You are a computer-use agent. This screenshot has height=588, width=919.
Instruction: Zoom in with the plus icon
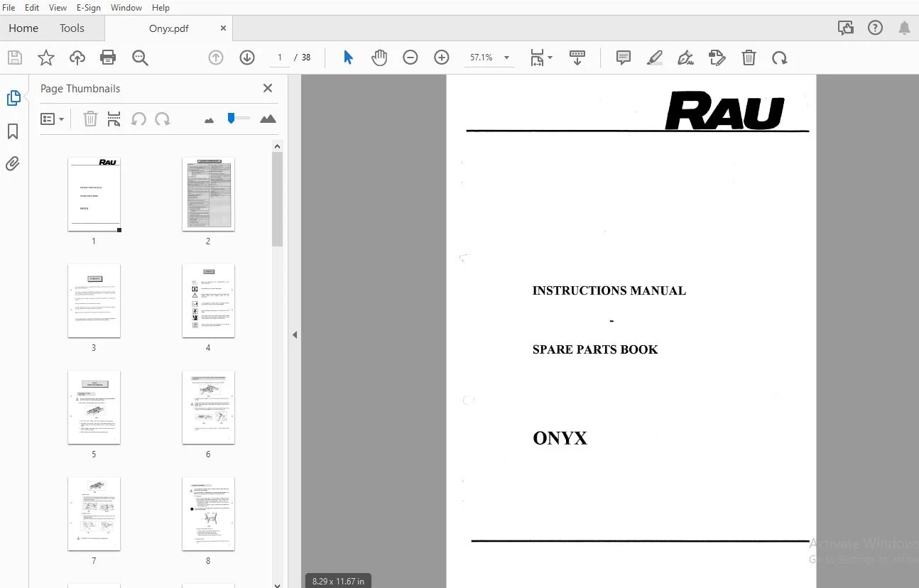point(442,58)
